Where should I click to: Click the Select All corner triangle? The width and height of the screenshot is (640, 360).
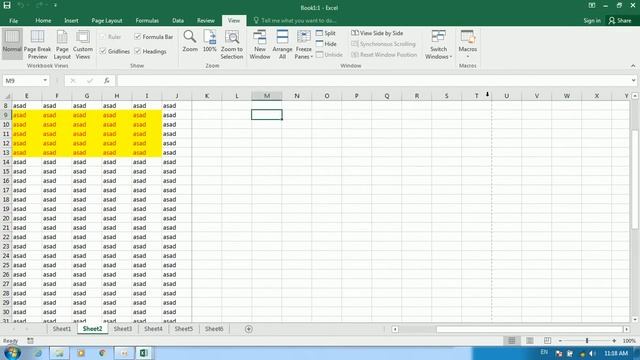7,96
